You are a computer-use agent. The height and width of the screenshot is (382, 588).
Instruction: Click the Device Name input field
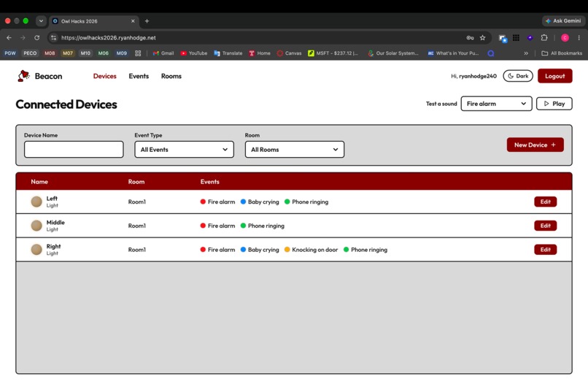coord(74,150)
